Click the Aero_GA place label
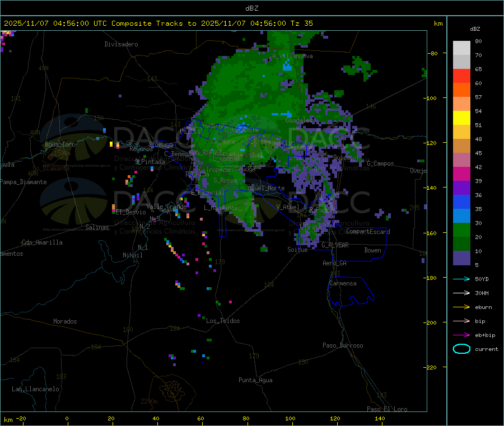The width and height of the screenshot is (504, 426). coord(335,263)
